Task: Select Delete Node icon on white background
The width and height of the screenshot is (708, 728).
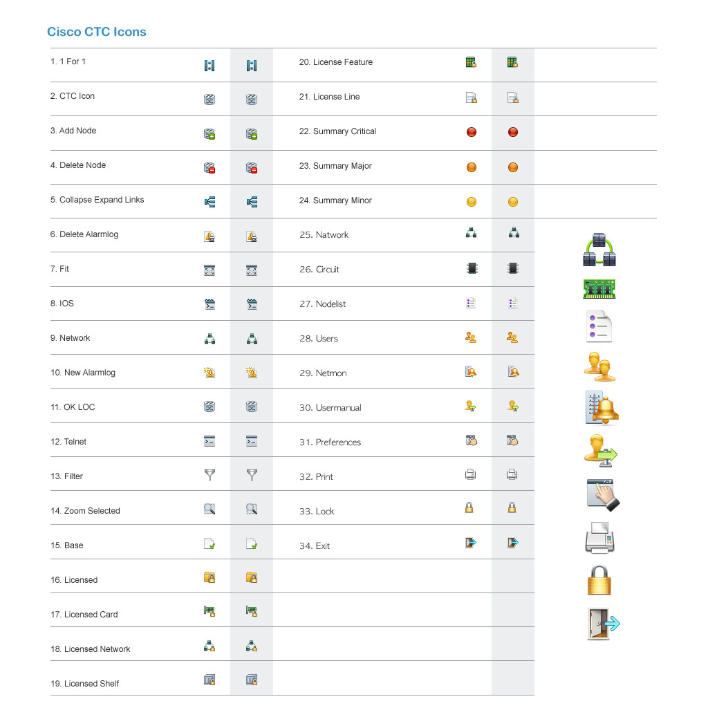Action: [209, 167]
